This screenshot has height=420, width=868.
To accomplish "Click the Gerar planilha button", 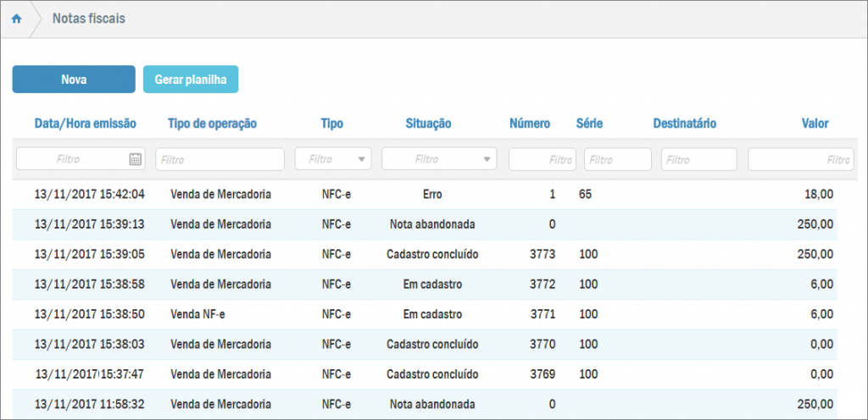I will 191,80.
